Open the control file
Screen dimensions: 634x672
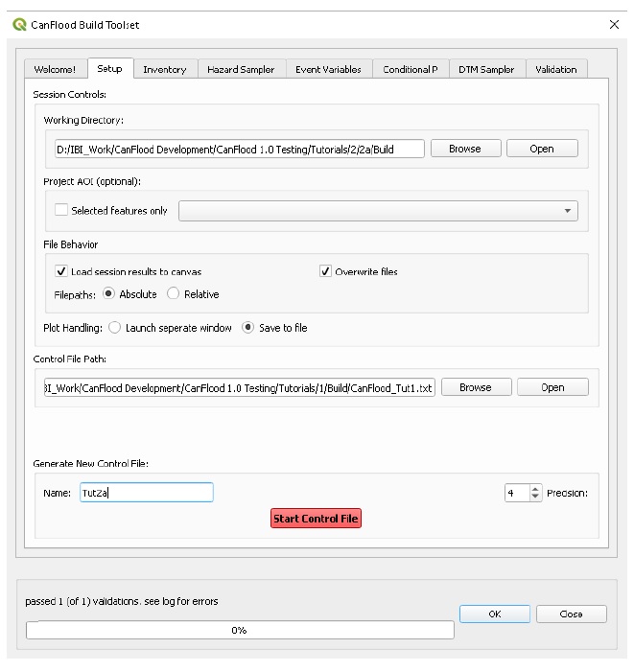pyautogui.click(x=552, y=387)
